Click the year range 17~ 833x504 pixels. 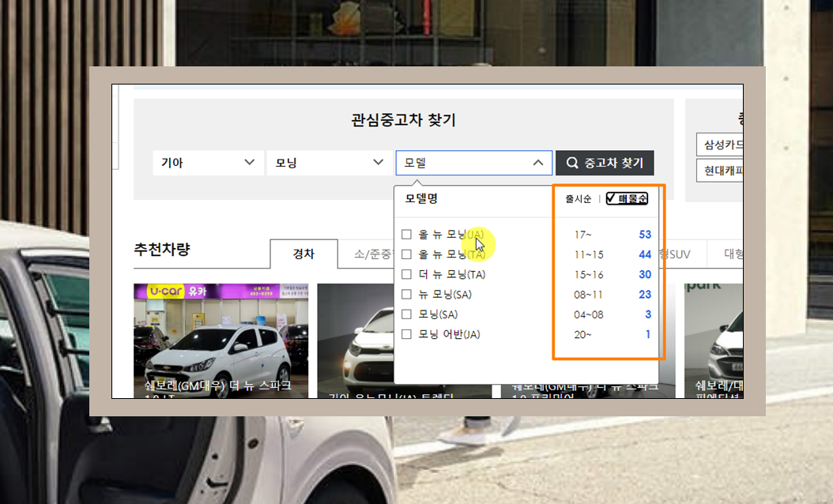pos(582,235)
